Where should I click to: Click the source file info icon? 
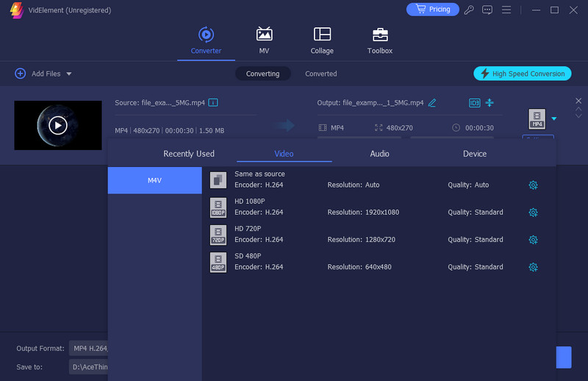(x=213, y=102)
